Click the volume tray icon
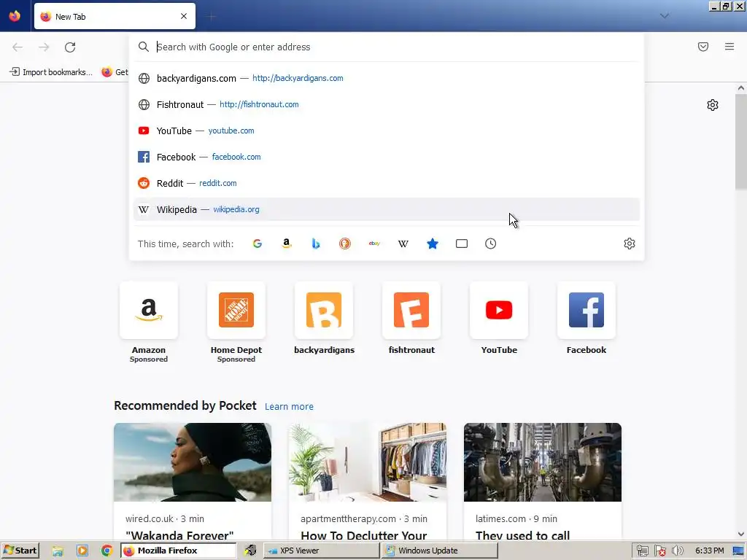 (x=678, y=551)
